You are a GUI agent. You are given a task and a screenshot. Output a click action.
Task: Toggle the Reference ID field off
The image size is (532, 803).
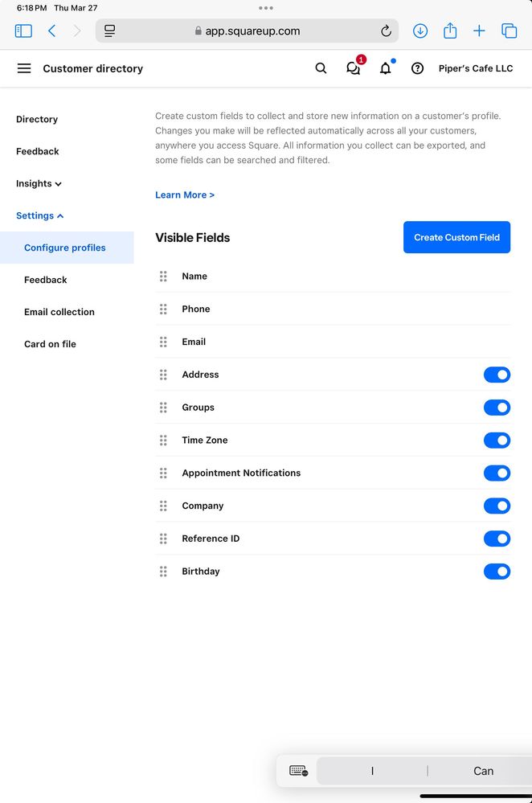click(497, 539)
